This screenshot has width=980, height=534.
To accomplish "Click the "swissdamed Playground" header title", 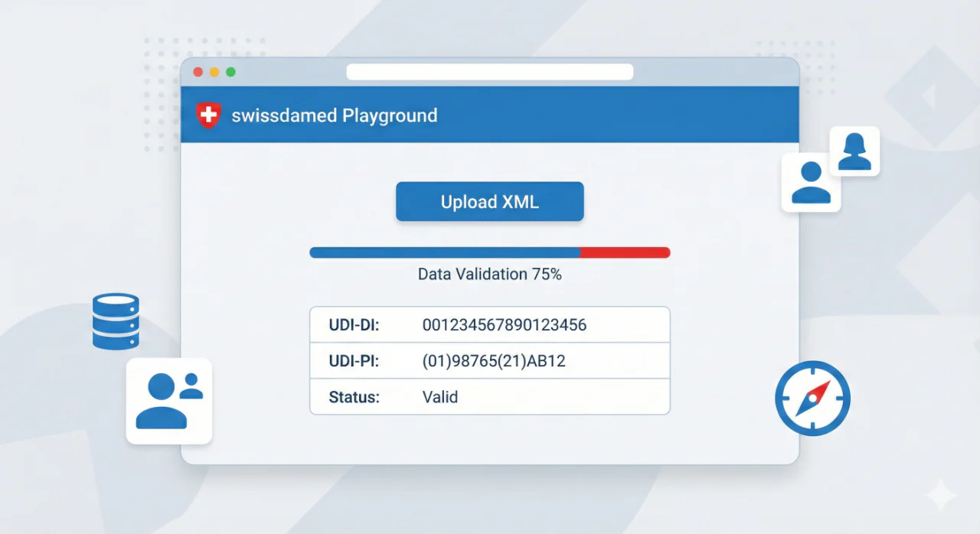I will point(335,116).
